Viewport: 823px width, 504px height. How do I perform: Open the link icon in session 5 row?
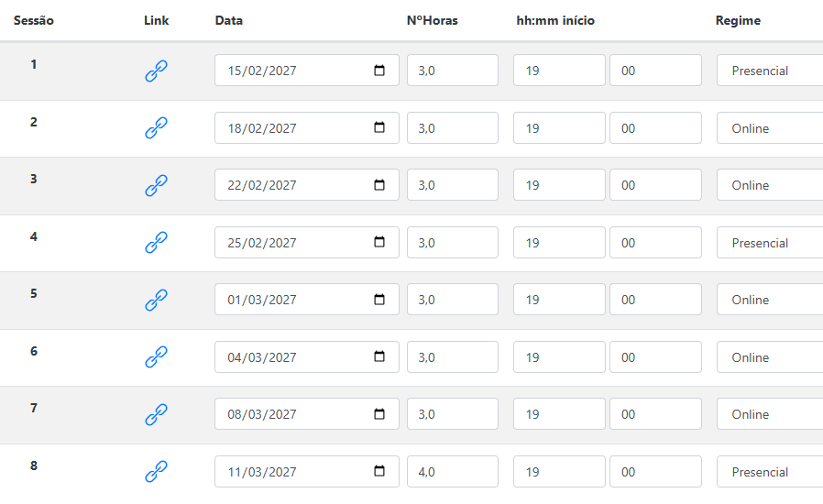(156, 300)
